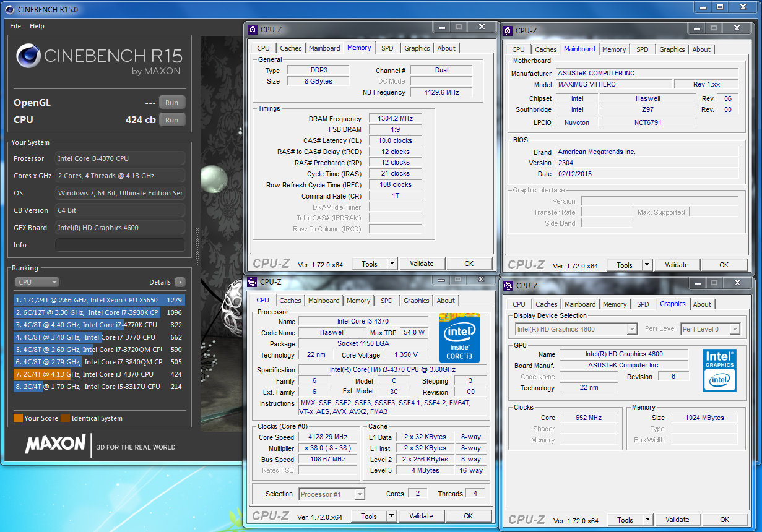Click CPU-Z Memory window title icon

coord(252,29)
